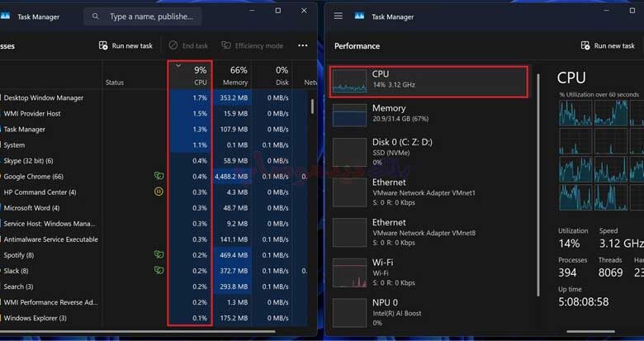Image resolution: width=644 pixels, height=341 pixels.
Task: Click End task in the Processes window
Action: [x=188, y=45]
